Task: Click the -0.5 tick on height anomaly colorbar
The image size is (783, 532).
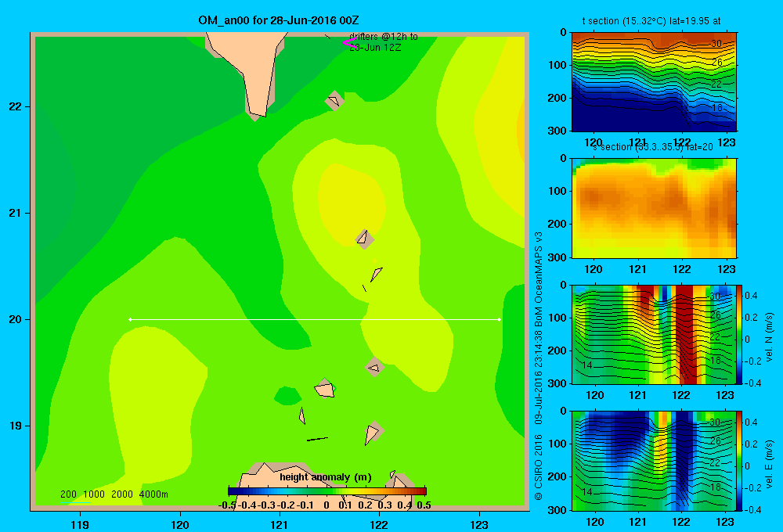Action: point(227,505)
